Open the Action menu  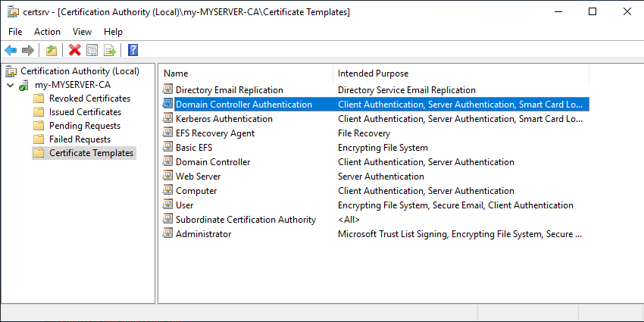click(x=47, y=32)
